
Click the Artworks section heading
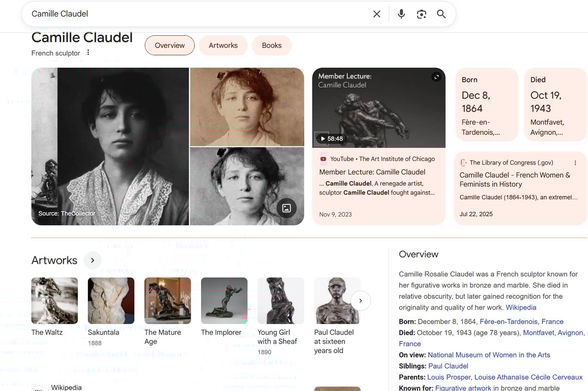54,260
